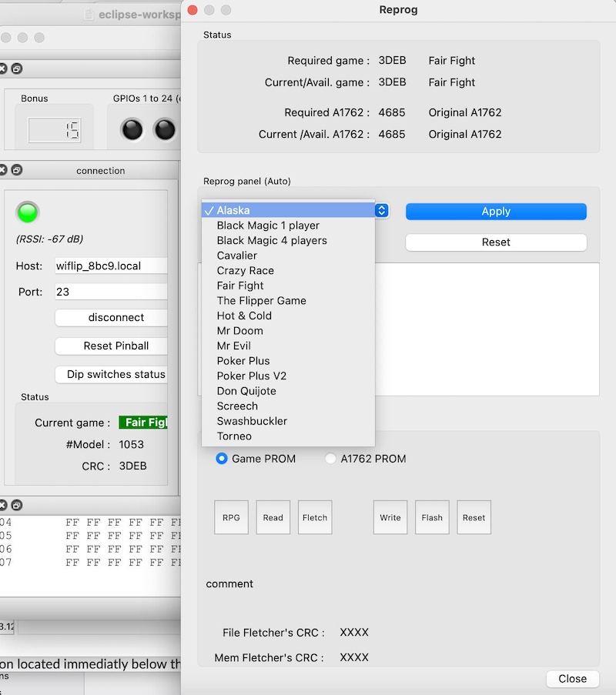
Task: Click the green connection status LED
Action: (28, 212)
